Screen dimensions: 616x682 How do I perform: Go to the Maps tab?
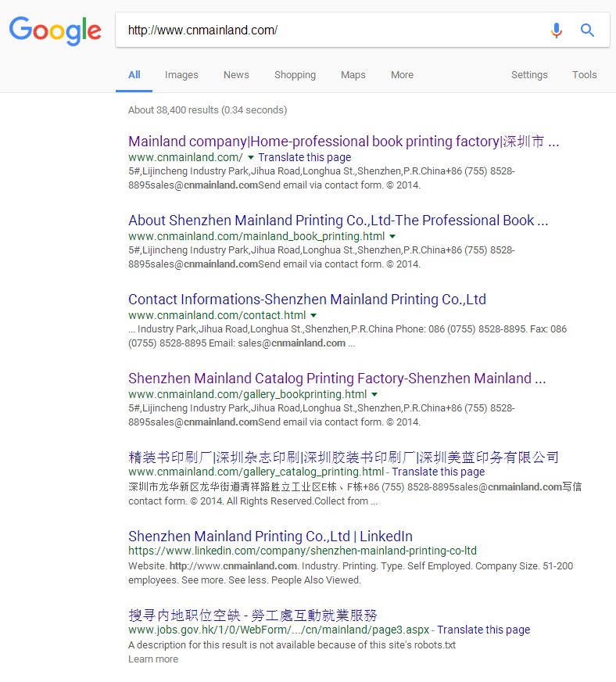353,75
